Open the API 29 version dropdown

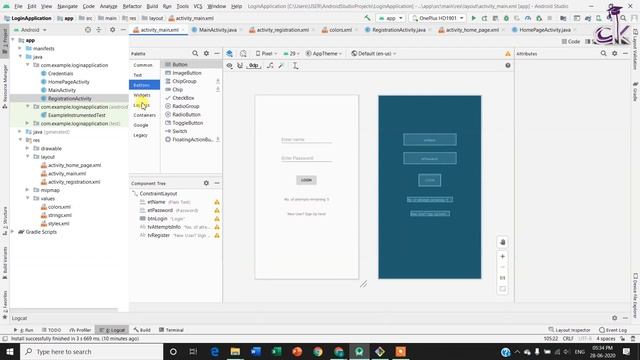291,53
